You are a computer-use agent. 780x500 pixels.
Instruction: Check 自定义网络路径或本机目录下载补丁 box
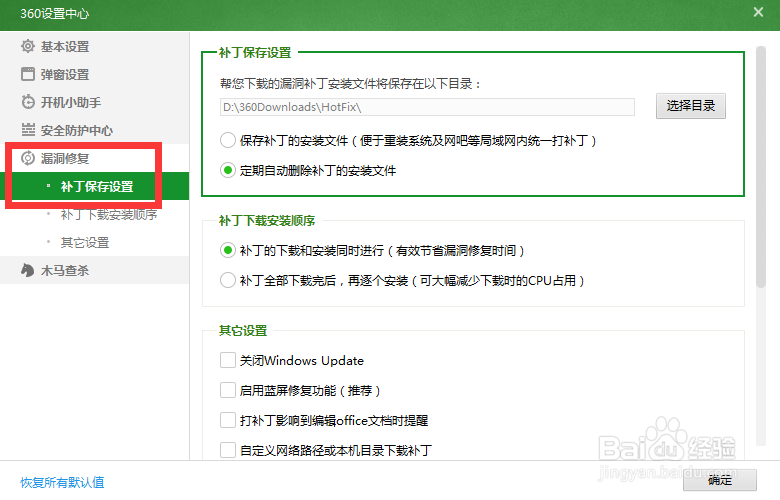(x=228, y=450)
